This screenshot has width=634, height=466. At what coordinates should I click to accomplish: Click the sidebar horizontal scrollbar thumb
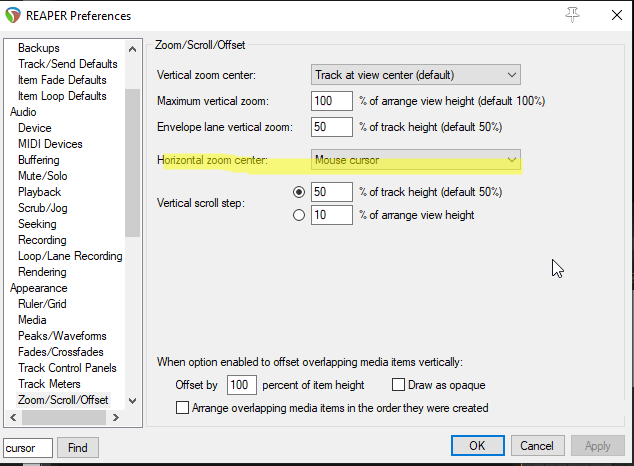coord(64,418)
